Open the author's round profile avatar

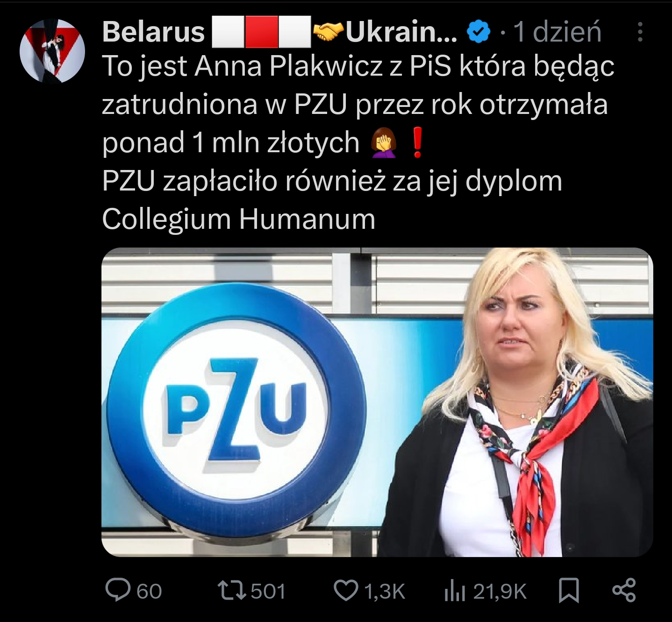(x=52, y=50)
